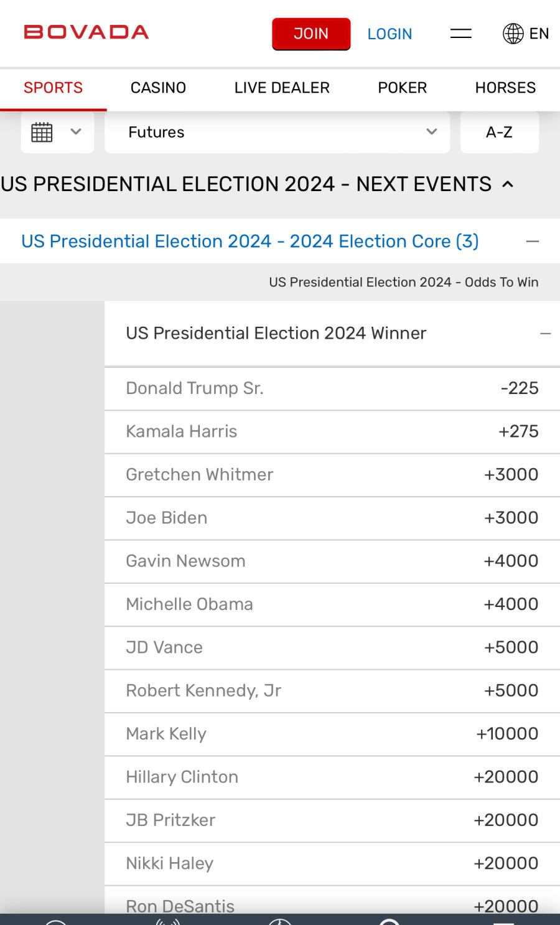Collapse the Next Events heading chevron
This screenshot has height=925, width=560.
coord(508,184)
